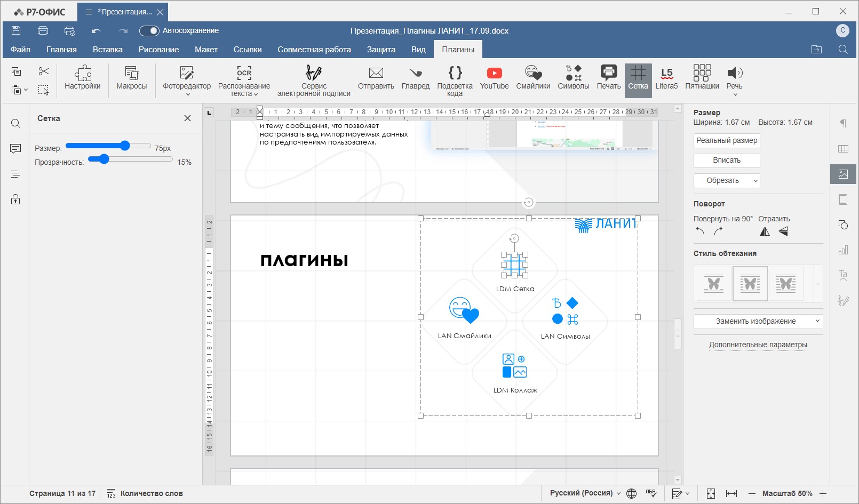Start the Пятнашки plugin

click(702, 78)
